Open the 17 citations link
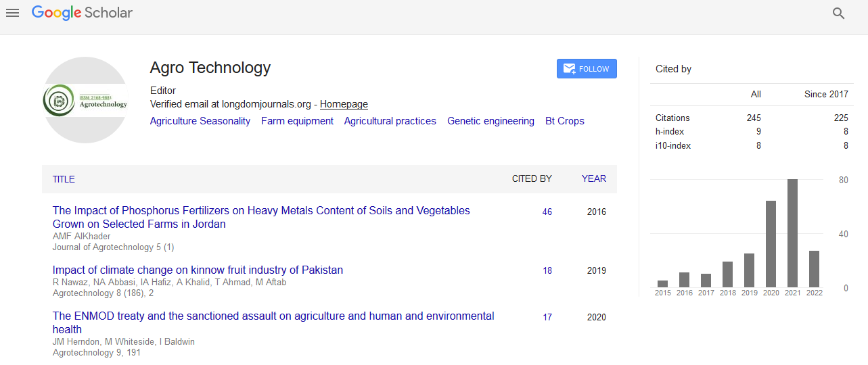Image resolution: width=868 pixels, height=365 pixels. [547, 317]
